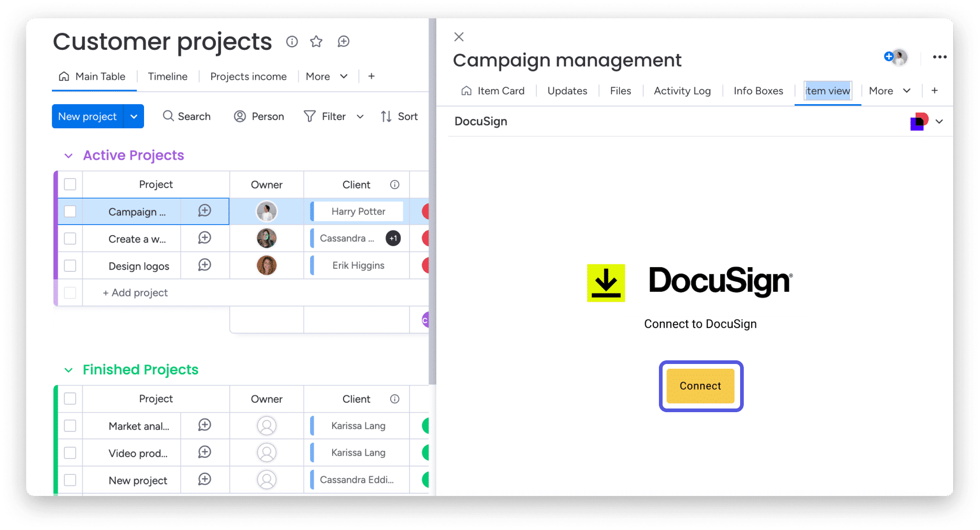
Task: Click Client column info icon in Finished Projects
Action: [x=395, y=399]
